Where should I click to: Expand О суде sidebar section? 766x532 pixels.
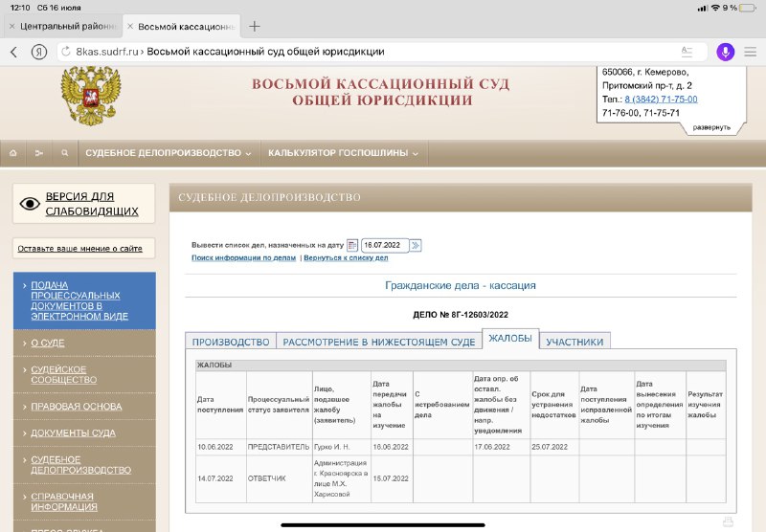click(48, 344)
